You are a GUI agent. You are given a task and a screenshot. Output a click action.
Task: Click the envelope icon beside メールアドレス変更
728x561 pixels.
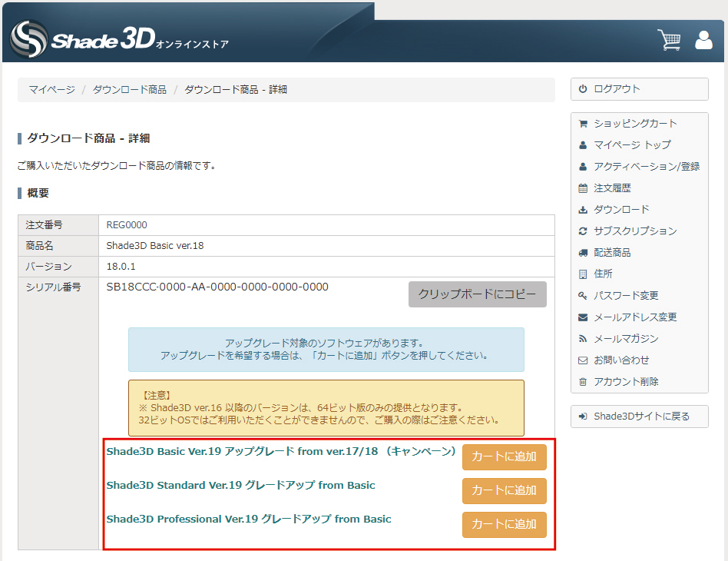[583, 317]
